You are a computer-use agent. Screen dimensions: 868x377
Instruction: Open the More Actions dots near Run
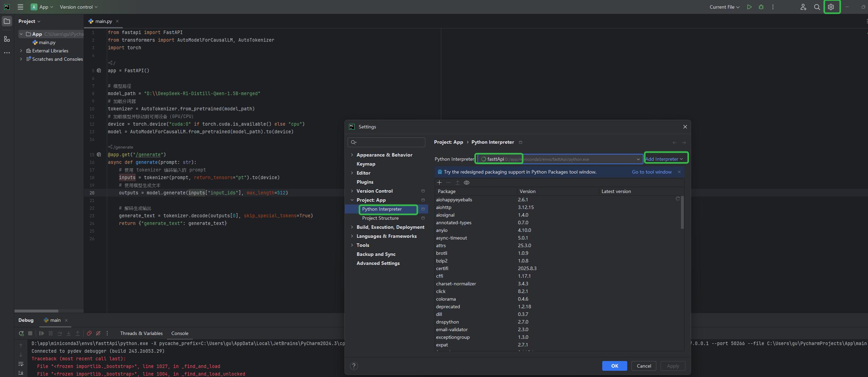pyautogui.click(x=773, y=7)
